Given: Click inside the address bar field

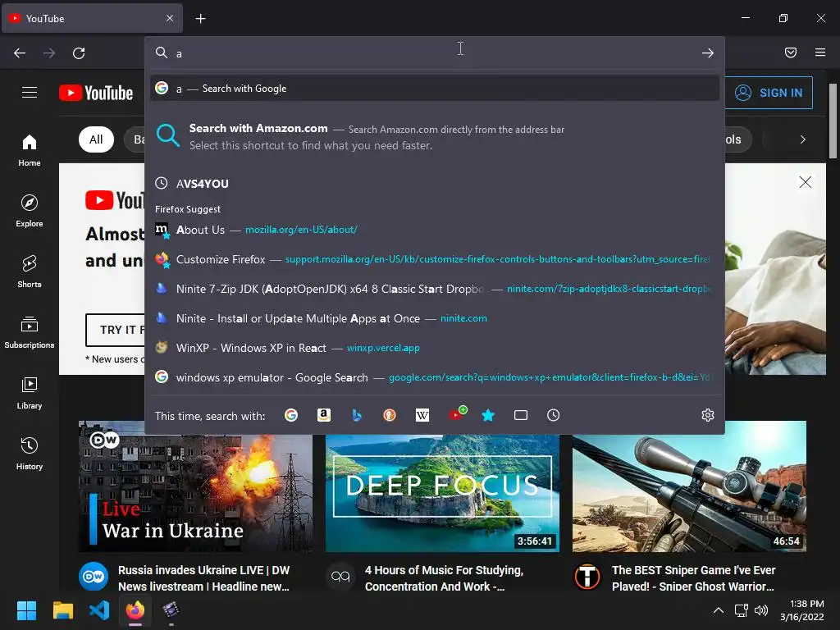Looking at the screenshot, I should (x=435, y=53).
